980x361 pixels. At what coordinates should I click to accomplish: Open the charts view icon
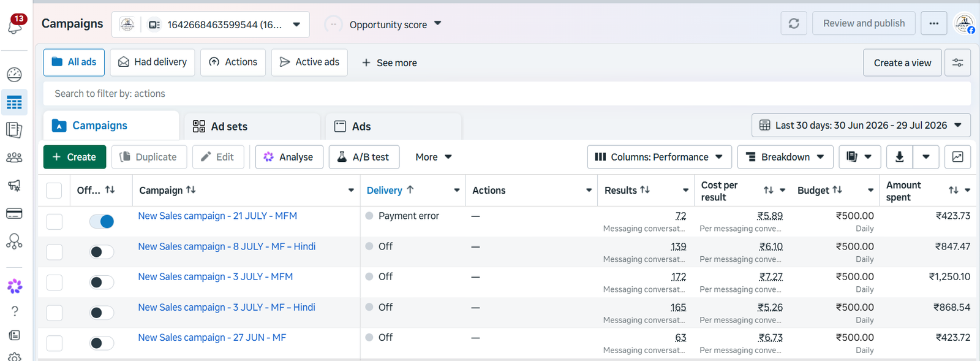pyautogui.click(x=957, y=157)
